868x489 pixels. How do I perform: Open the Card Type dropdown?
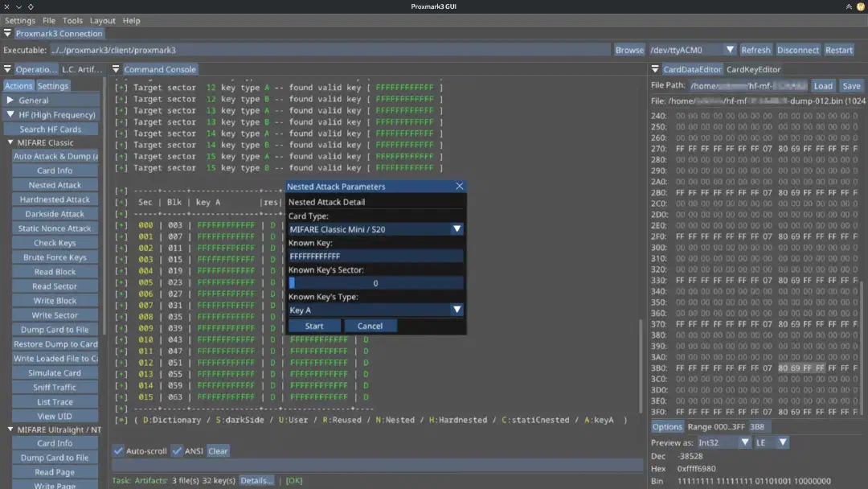coord(457,228)
